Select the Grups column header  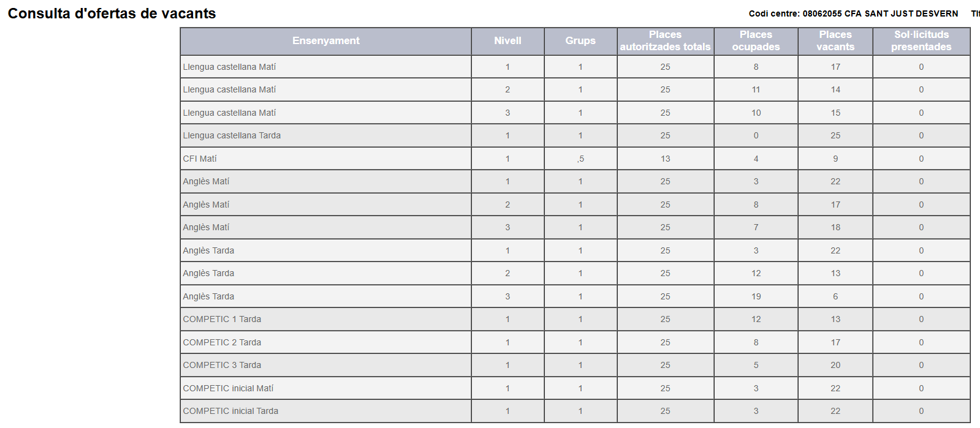(580, 41)
